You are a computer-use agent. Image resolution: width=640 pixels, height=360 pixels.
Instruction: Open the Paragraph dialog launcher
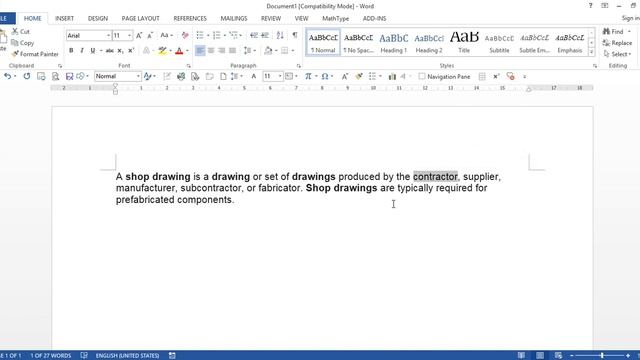click(x=299, y=66)
